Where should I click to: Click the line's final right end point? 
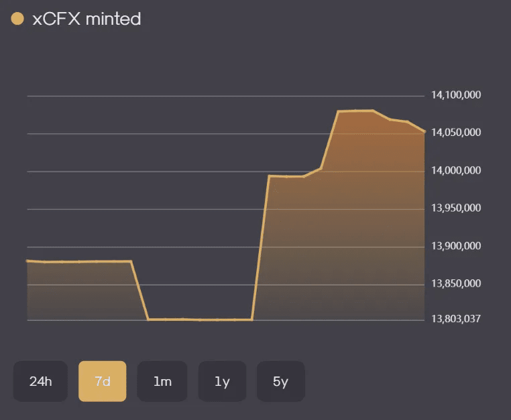(424, 131)
